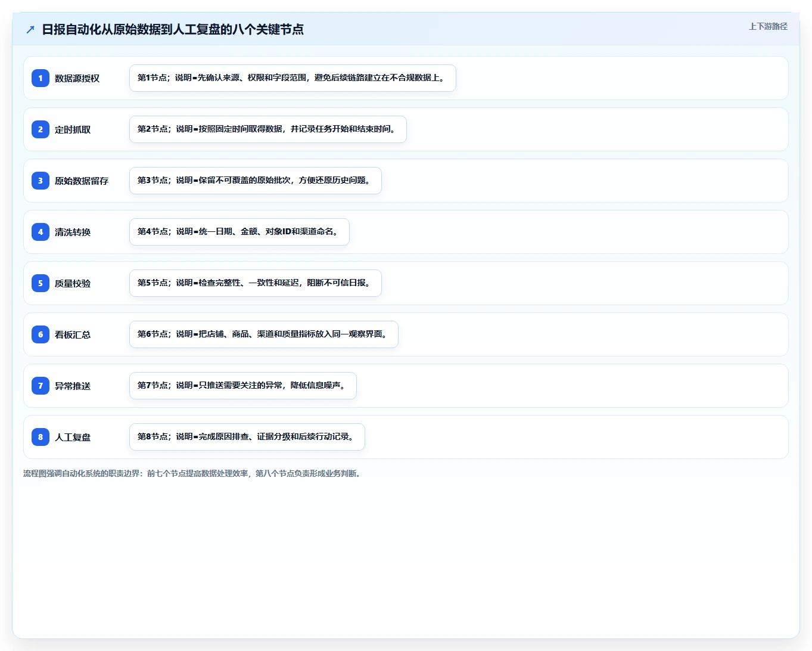Click the 第6节点 description about 店铺、商品
812x651 pixels.
(x=264, y=334)
